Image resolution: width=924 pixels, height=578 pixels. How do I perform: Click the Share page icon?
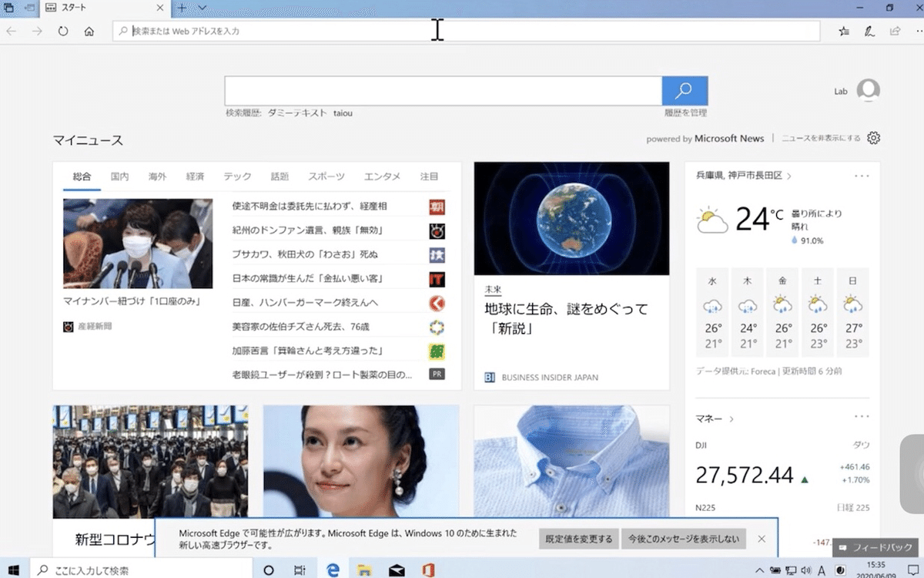pyautogui.click(x=895, y=32)
